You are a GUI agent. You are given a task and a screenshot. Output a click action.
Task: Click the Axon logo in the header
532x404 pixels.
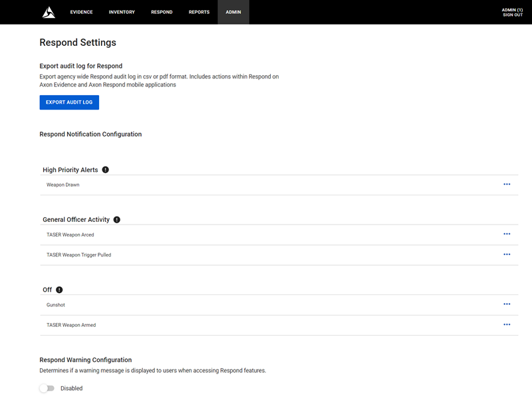click(x=49, y=12)
